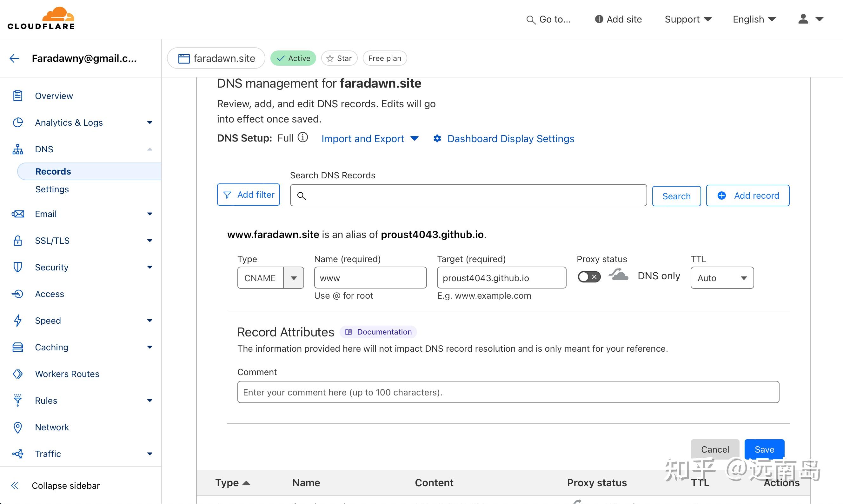Select the SSL/TLS padlock icon in sidebar
Viewport: 843px width, 504px height.
point(18,241)
